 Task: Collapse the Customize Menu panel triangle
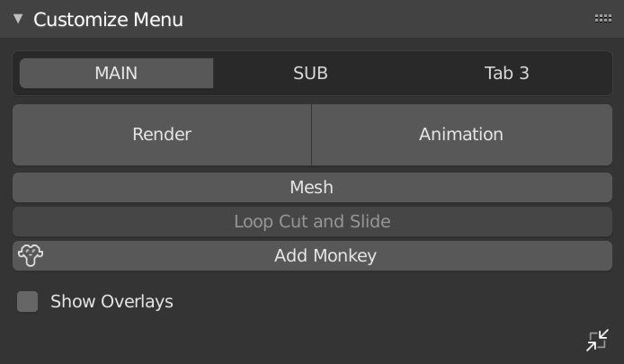click(x=18, y=19)
